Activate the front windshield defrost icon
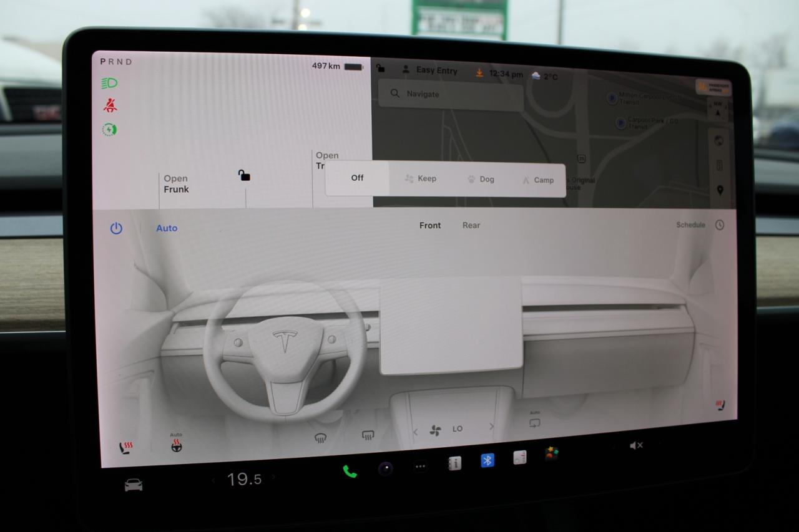This screenshot has width=799, height=532. click(x=320, y=437)
